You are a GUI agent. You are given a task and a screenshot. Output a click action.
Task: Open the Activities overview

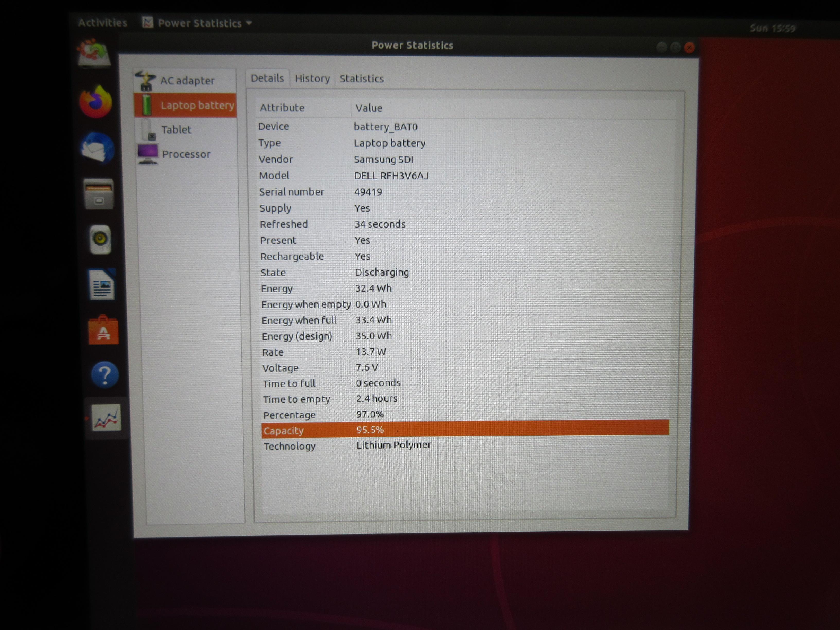point(102,23)
